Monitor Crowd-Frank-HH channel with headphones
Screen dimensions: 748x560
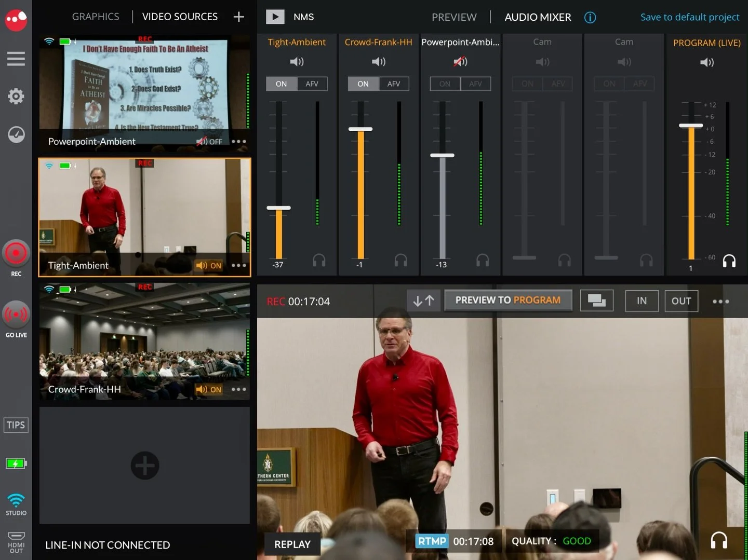point(401,260)
